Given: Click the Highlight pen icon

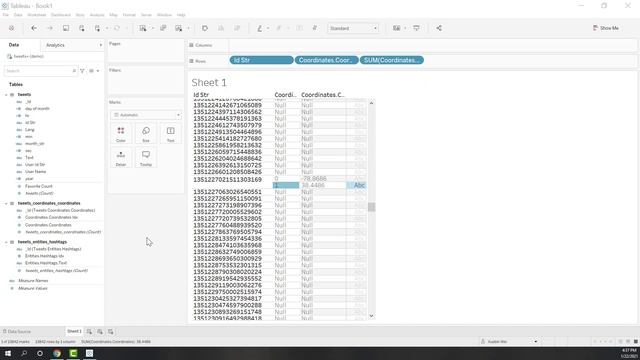Looking at the screenshot, I should coord(259,28).
